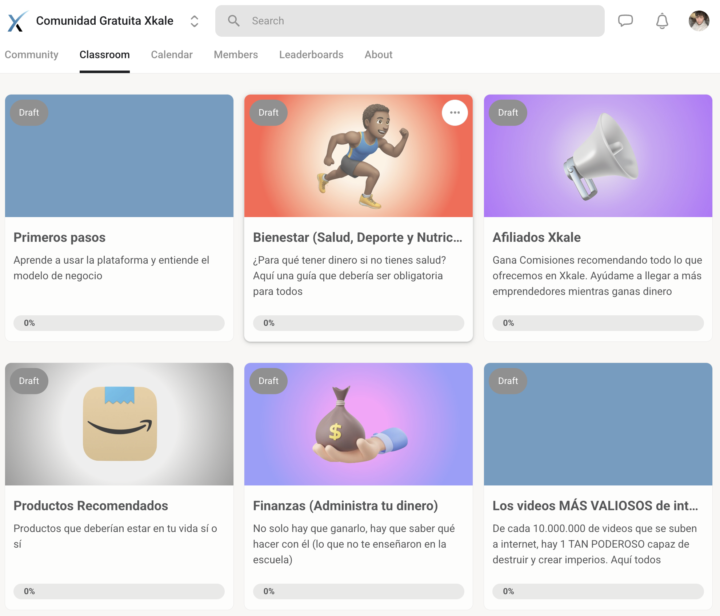Open the About tab
This screenshot has height=616, width=720.
378,55
